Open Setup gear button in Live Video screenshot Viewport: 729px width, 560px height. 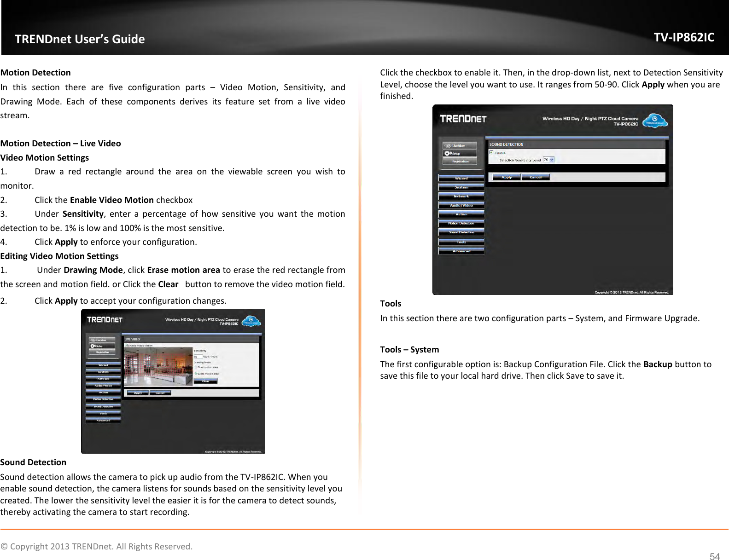[102, 346]
